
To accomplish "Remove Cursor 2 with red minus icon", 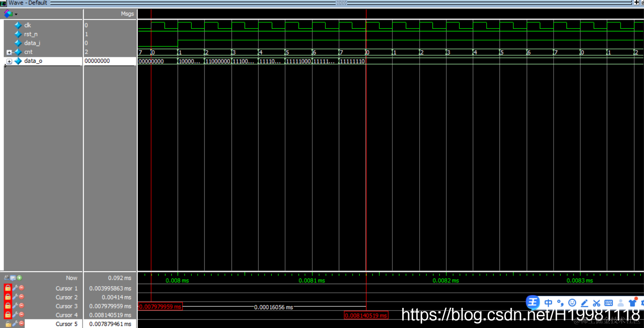I will pos(21,297).
